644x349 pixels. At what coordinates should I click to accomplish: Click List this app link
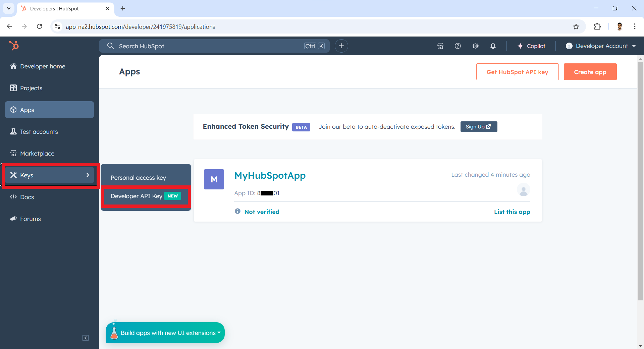pos(512,212)
